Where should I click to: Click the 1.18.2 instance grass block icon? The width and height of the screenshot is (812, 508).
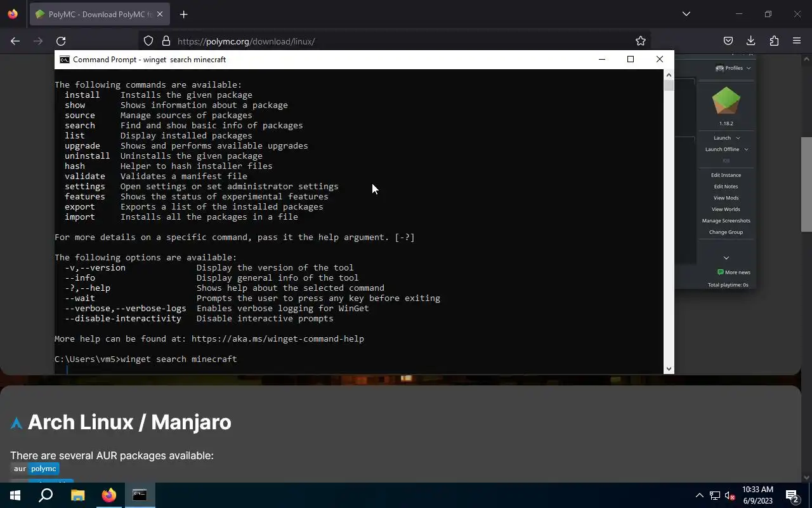(726, 101)
